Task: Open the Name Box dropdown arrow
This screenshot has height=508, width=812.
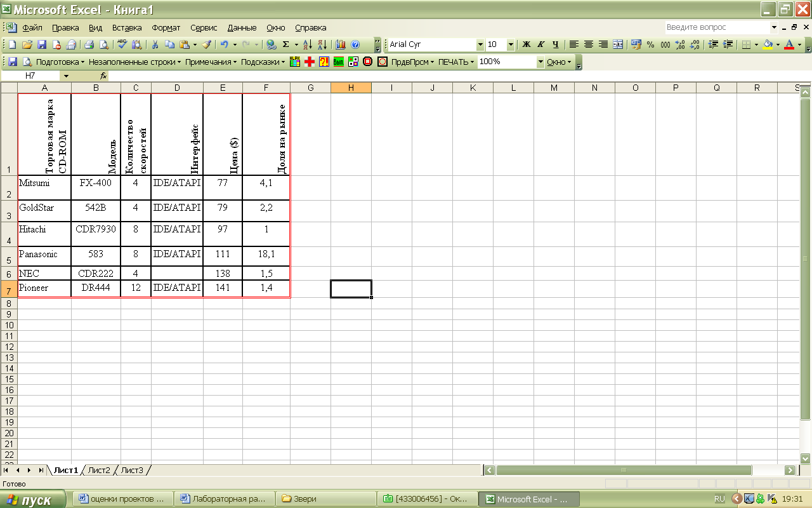Action: click(66, 76)
